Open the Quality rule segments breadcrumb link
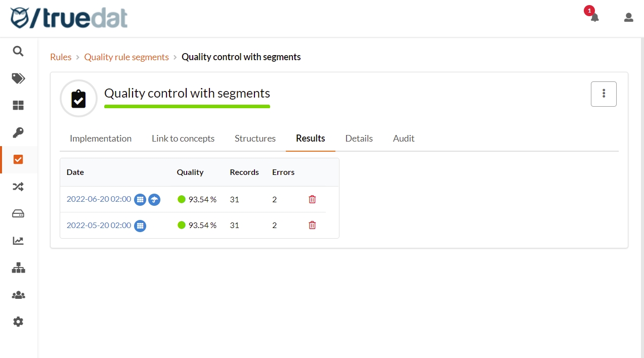Image resolution: width=644 pixels, height=358 pixels. click(126, 57)
